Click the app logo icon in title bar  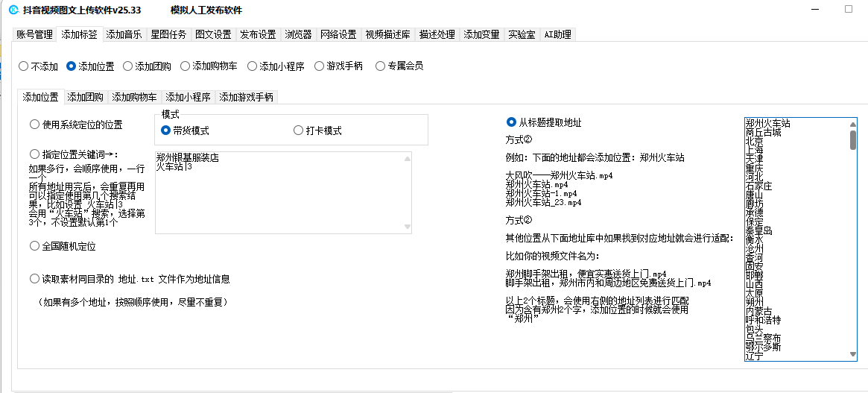pos(13,10)
